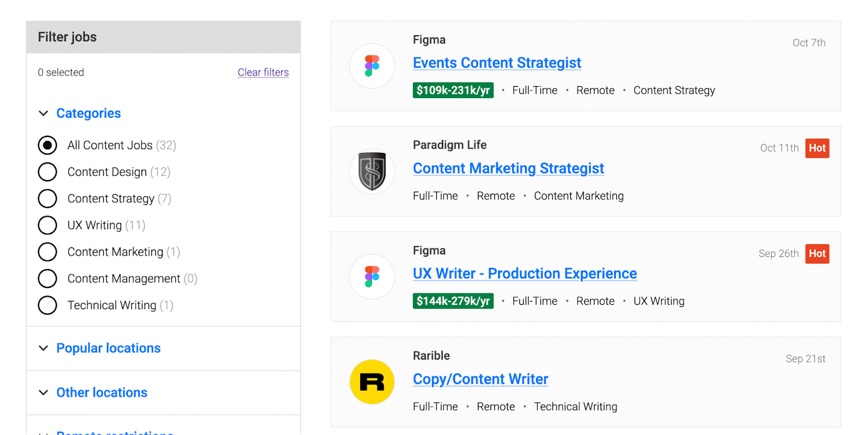Select the Content Marketing category radio
This screenshot has width=868, height=435.
point(48,252)
